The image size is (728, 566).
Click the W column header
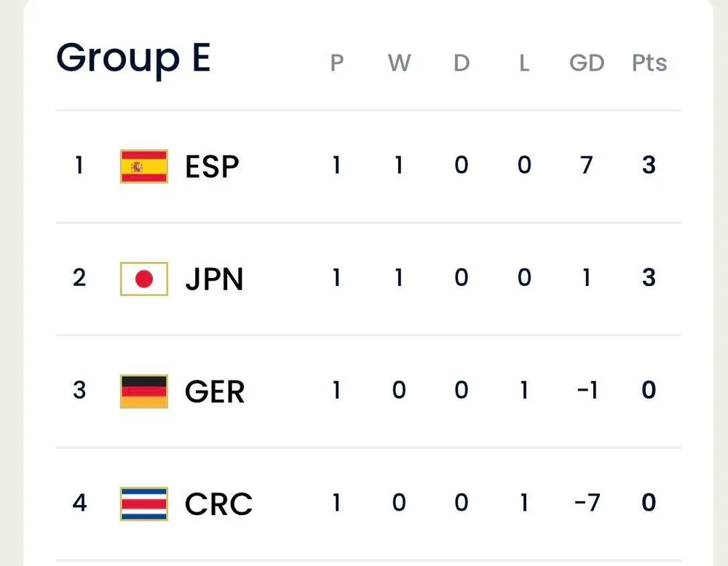[399, 63]
